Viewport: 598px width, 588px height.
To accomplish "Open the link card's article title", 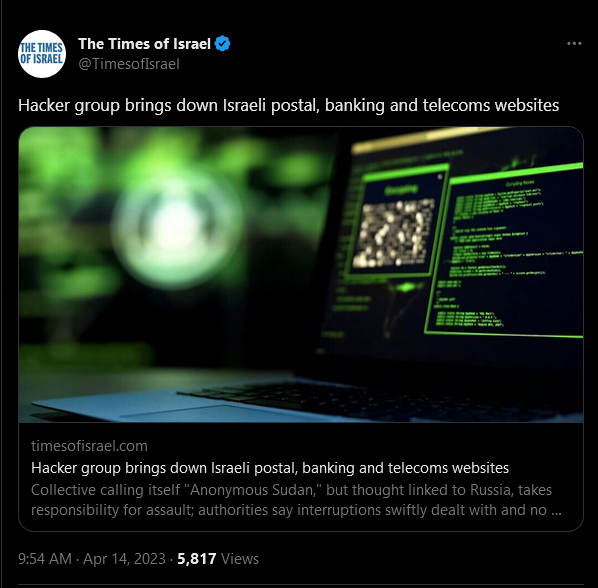I will coord(270,468).
